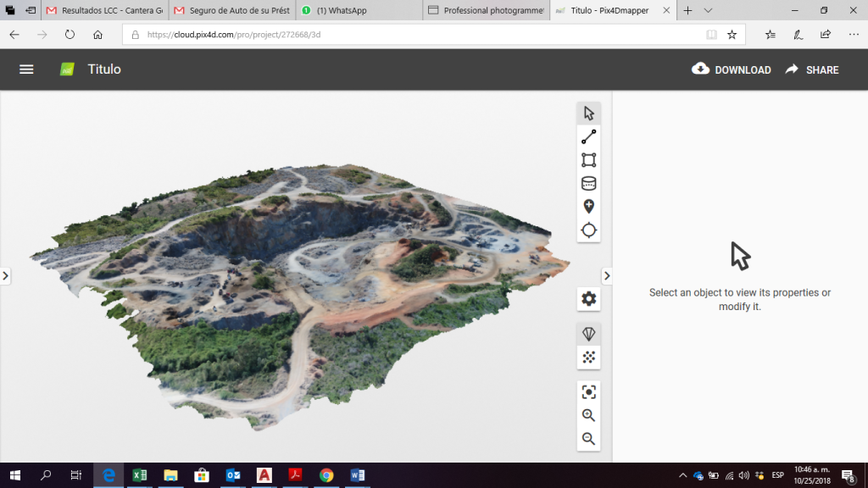Choose the polygon area measurement tool
Viewport: 868px width, 488px height.
(x=589, y=160)
